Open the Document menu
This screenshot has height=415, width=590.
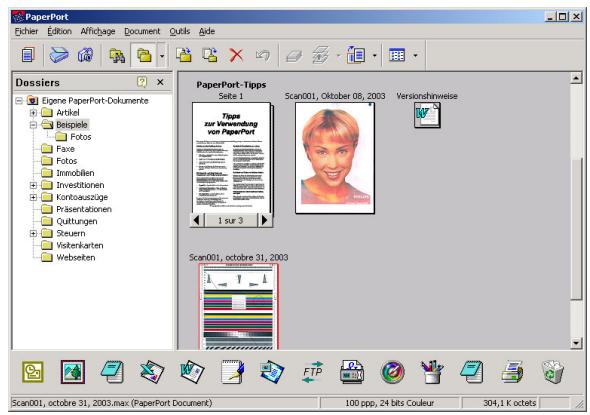(x=142, y=31)
